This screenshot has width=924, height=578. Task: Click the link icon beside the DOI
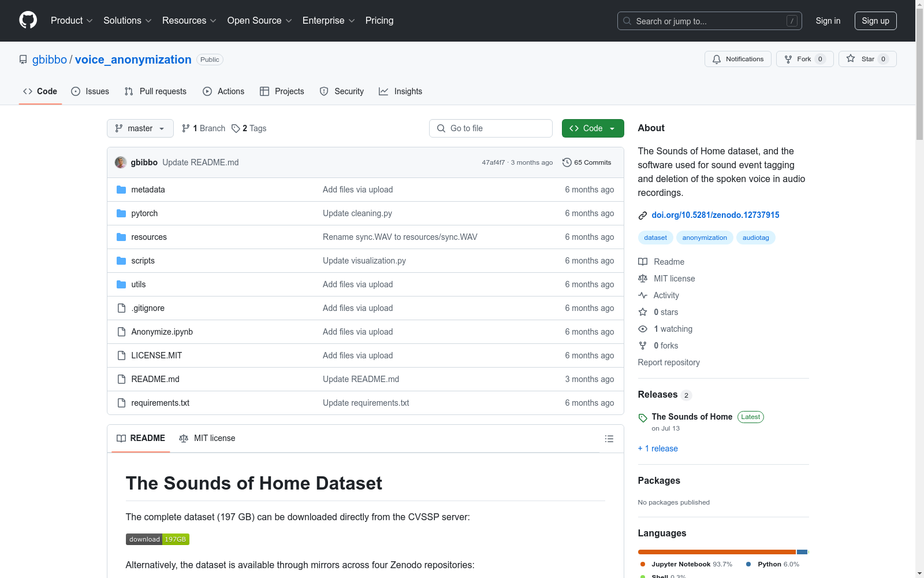(643, 216)
